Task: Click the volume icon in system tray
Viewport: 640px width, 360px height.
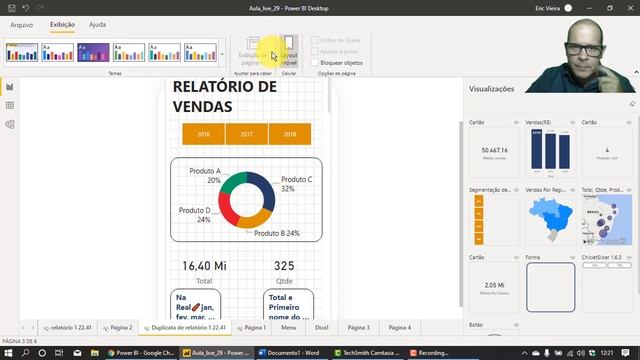Action: click(580, 353)
